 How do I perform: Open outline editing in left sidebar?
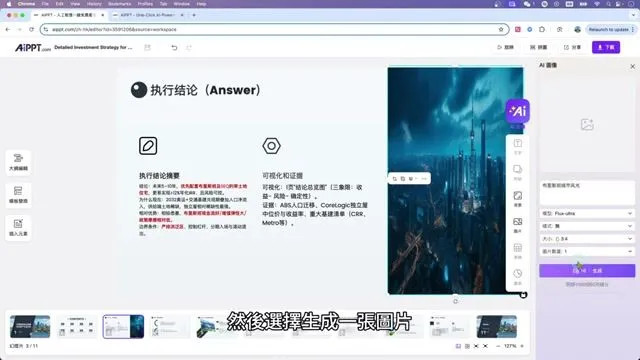click(x=18, y=162)
